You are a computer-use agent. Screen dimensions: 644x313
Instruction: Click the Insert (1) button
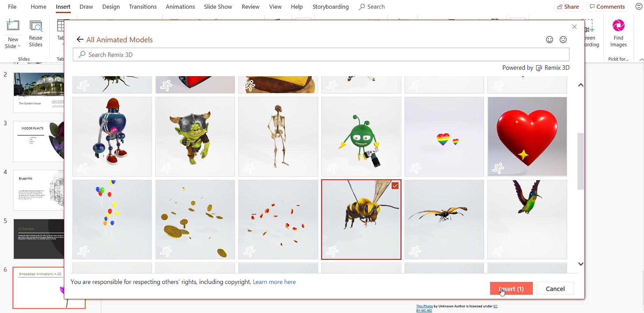point(511,289)
